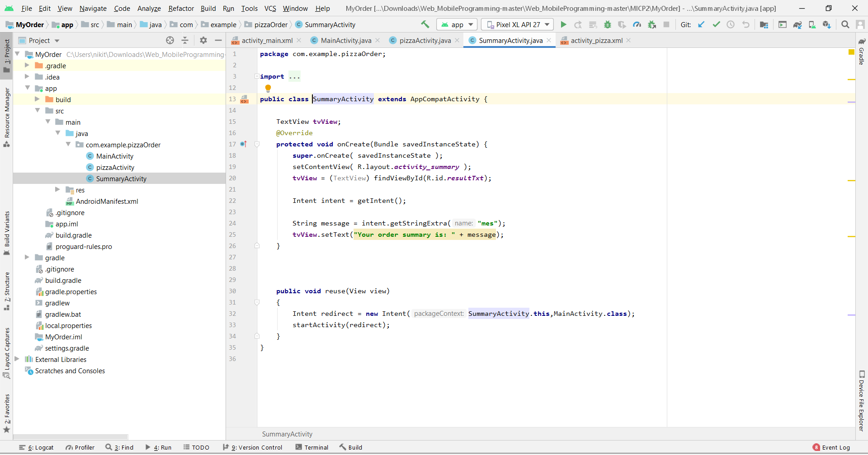868x455 pixels.
Task: Click Project pane Collapse All icon
Action: point(185,40)
